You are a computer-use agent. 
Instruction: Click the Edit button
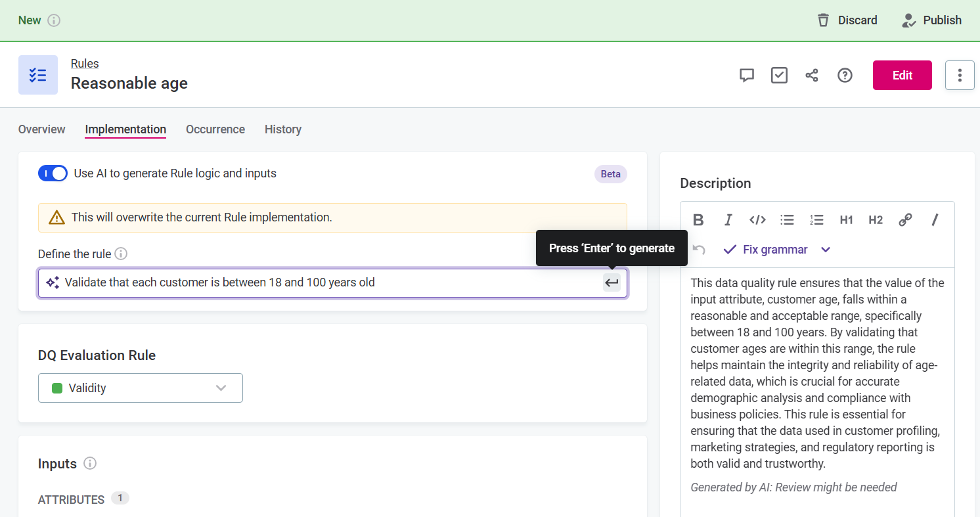click(x=902, y=75)
